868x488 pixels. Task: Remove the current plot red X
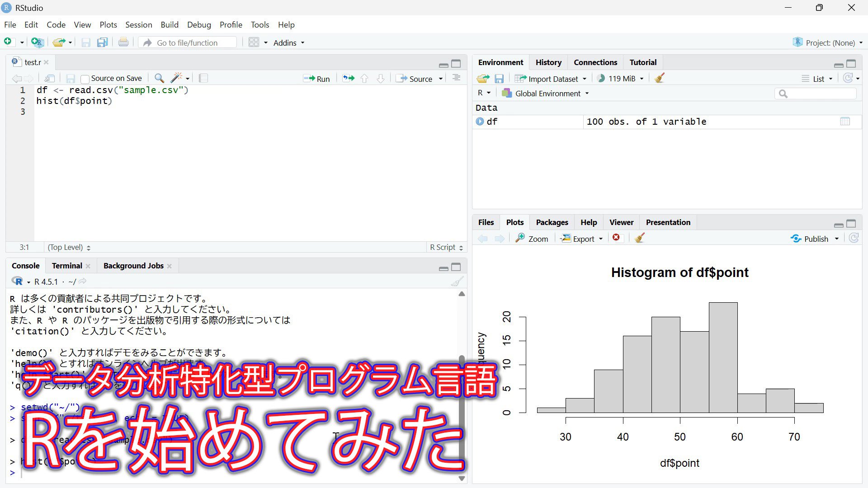click(616, 238)
